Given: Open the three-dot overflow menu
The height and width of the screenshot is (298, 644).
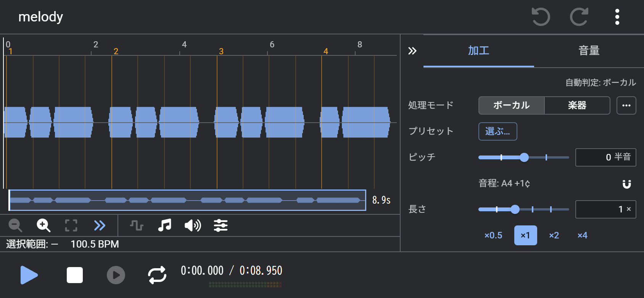Looking at the screenshot, I should coord(617,17).
